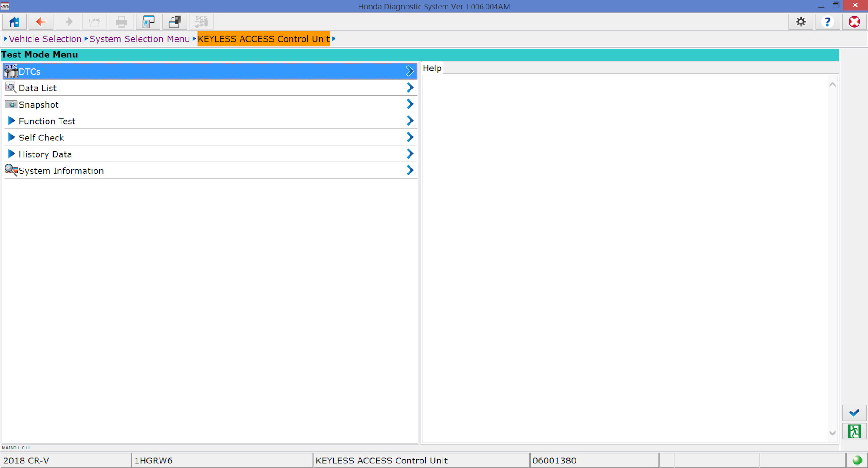Click the MAIN01-011 screen code label
Screen dimensions: 868x468
(16, 448)
